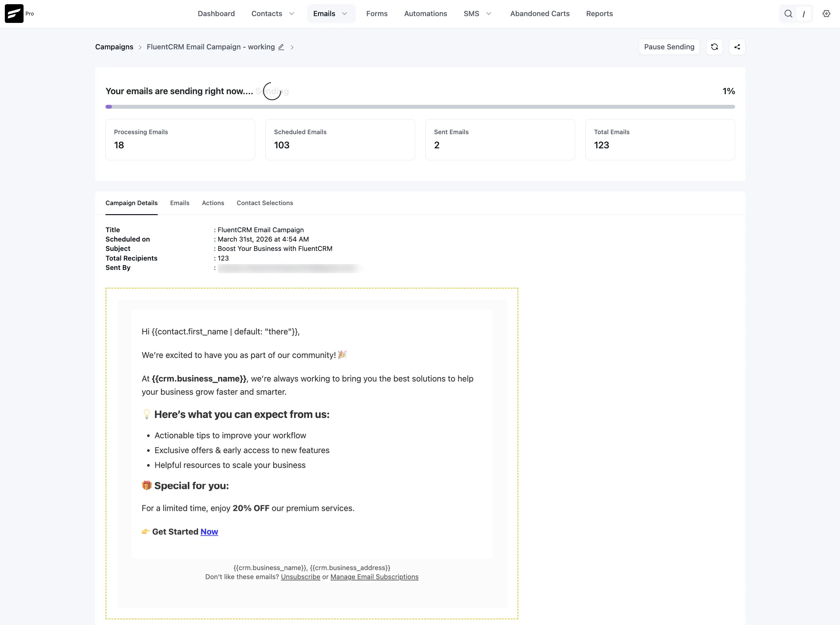The image size is (840, 625).
Task: Click the Total Emails card
Action: click(x=660, y=140)
